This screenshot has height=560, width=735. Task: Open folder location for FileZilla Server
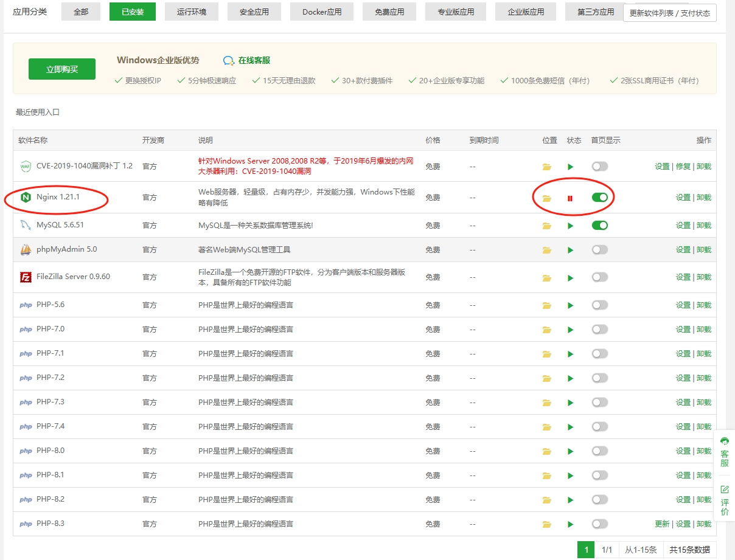(x=547, y=278)
